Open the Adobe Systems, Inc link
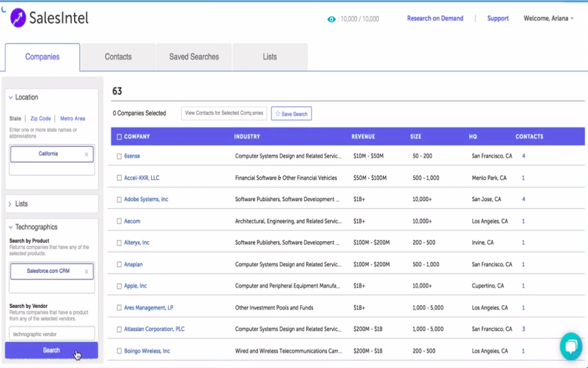The height and width of the screenshot is (368, 588). coord(146,199)
